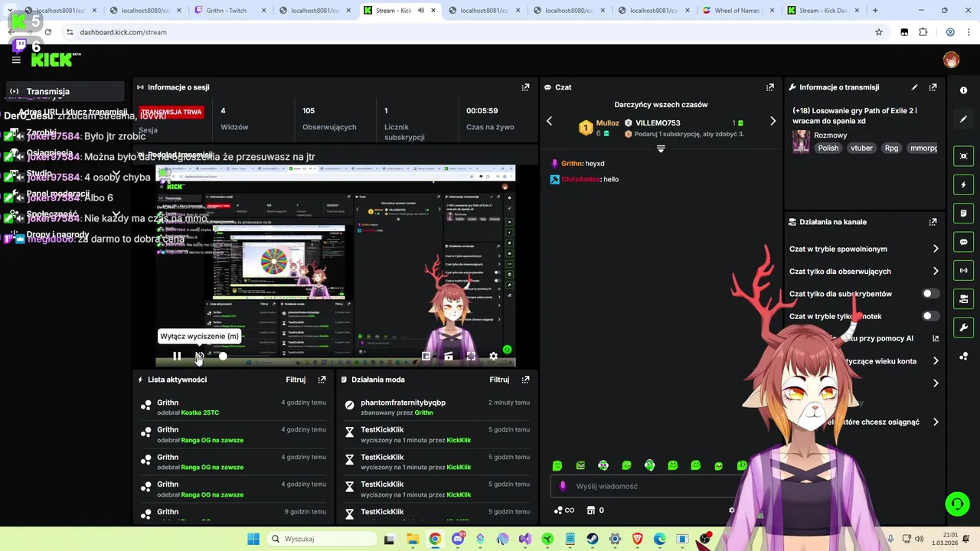The width and height of the screenshot is (980, 551).
Task: Open Steam from the taskbar
Action: tap(593, 539)
